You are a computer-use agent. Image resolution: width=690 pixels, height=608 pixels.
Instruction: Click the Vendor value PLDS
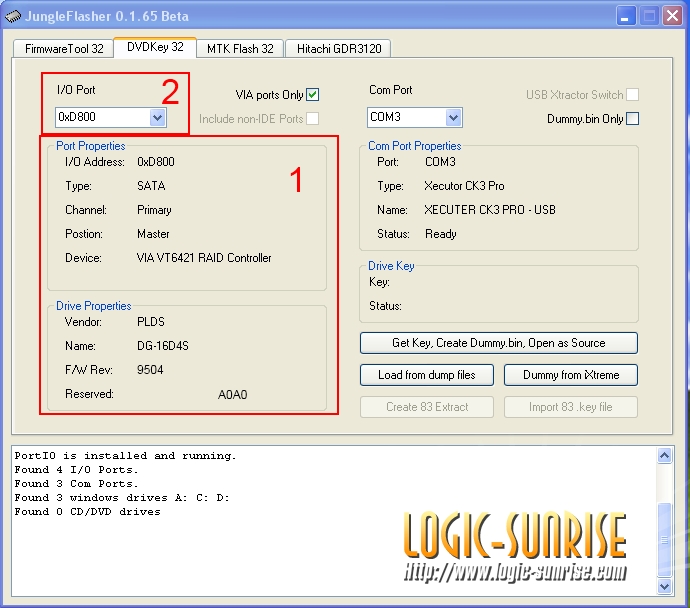(151, 322)
